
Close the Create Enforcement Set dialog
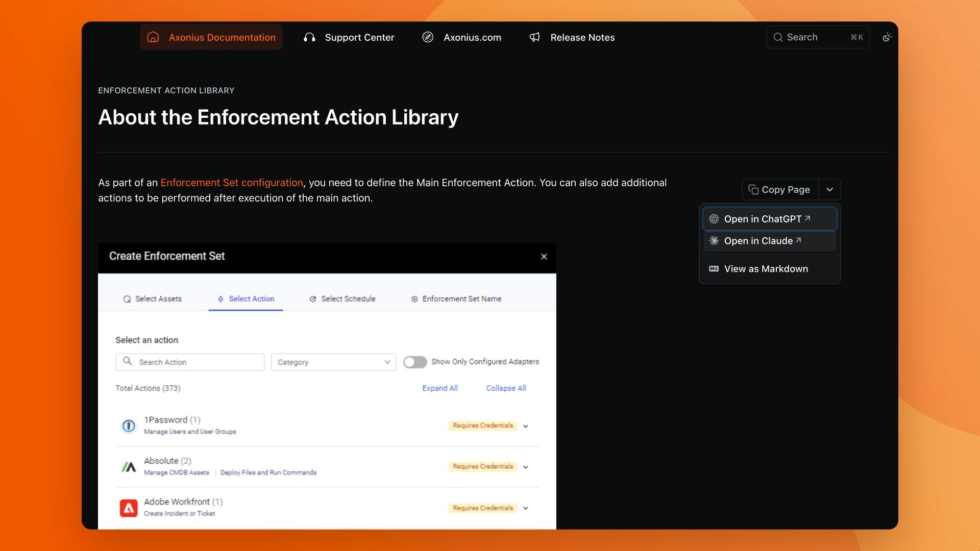tap(544, 257)
